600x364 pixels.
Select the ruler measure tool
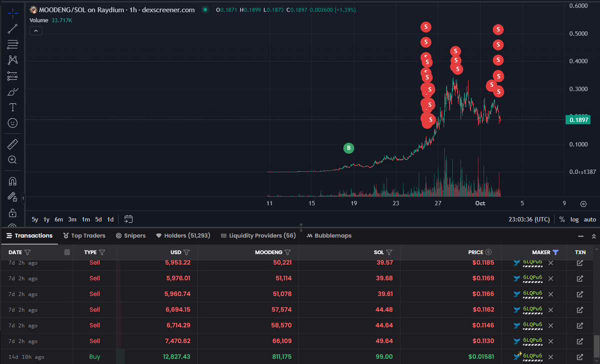[x=12, y=144]
